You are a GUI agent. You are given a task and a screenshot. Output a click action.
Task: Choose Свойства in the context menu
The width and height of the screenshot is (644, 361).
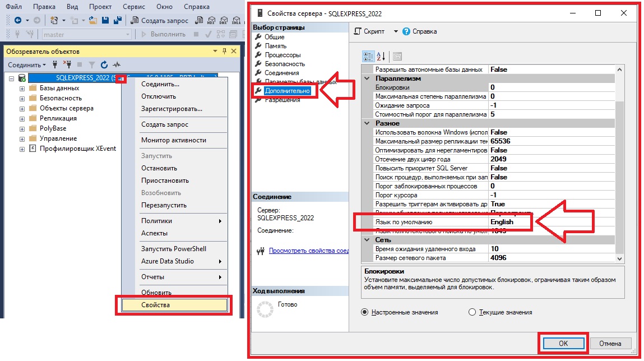pyautogui.click(x=174, y=305)
